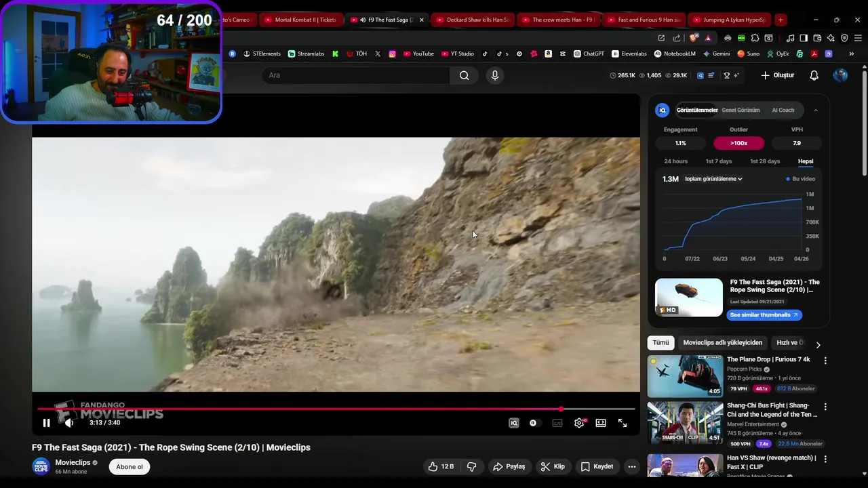This screenshot has height=488, width=868.
Task: Open the account avatar menu
Action: coord(840,75)
